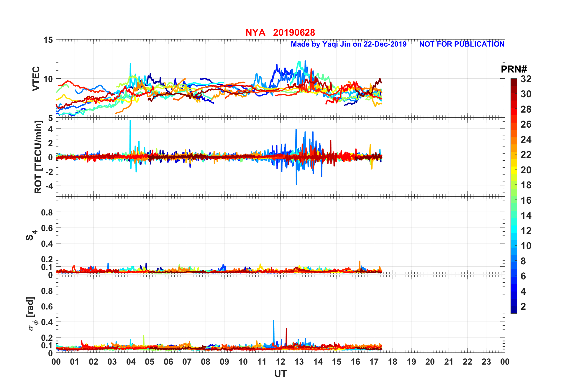Click colorbar tick label 16
Viewport: 561px width, 392px height.
click(x=526, y=200)
